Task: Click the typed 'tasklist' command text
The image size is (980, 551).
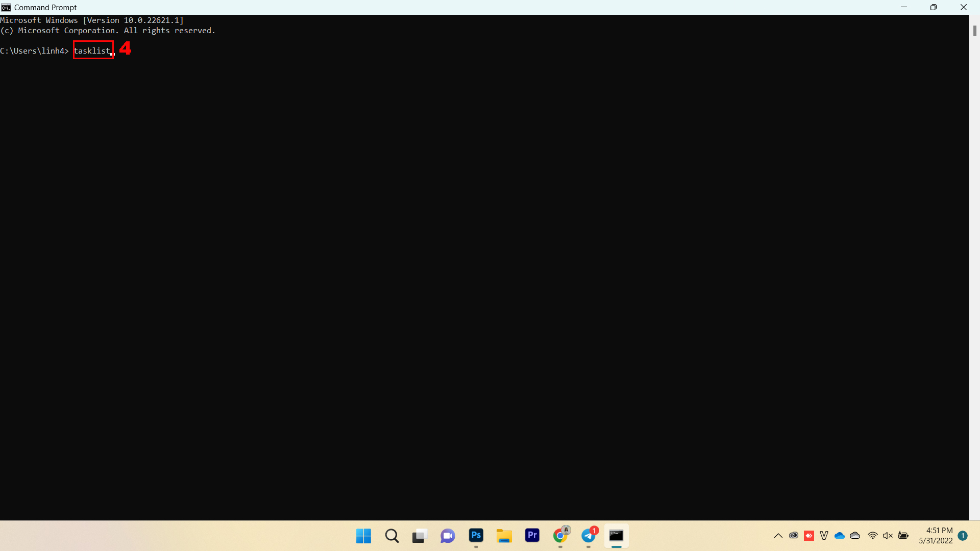Action: (x=92, y=51)
